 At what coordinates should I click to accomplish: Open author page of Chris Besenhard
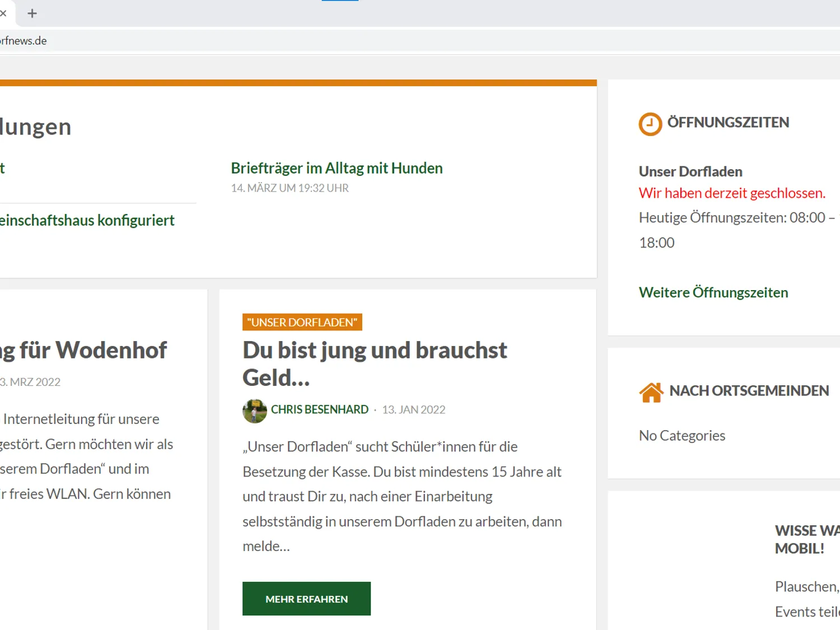(320, 409)
